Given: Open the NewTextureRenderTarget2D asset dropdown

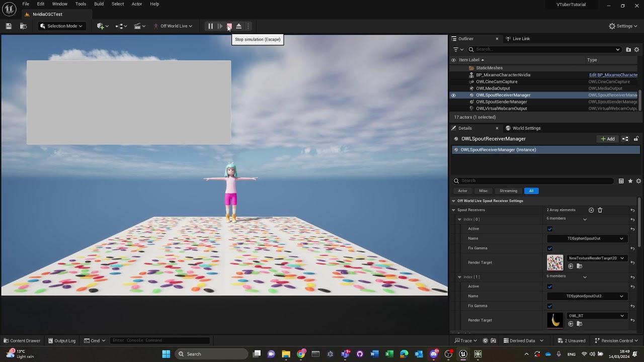Looking at the screenshot, I should click(596, 258).
